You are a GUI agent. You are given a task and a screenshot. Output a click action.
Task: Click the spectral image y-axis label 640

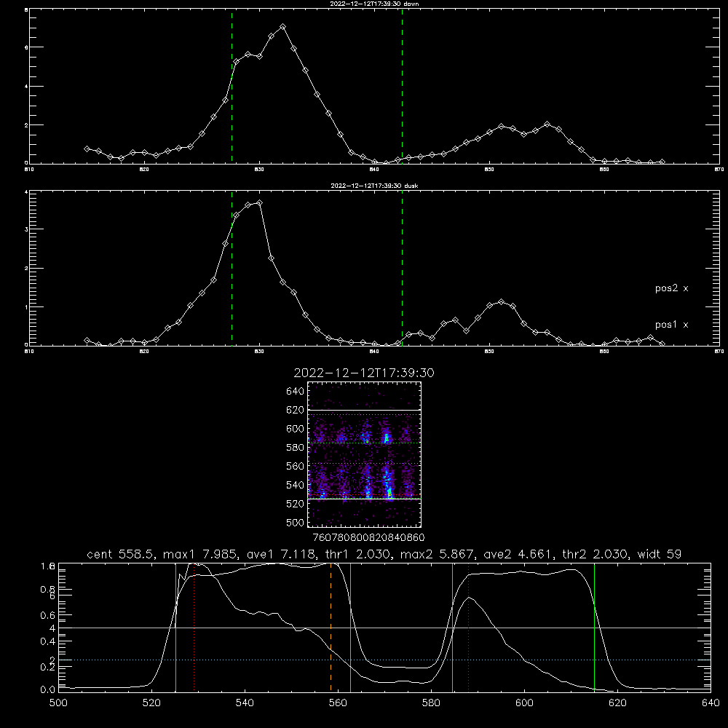point(296,392)
